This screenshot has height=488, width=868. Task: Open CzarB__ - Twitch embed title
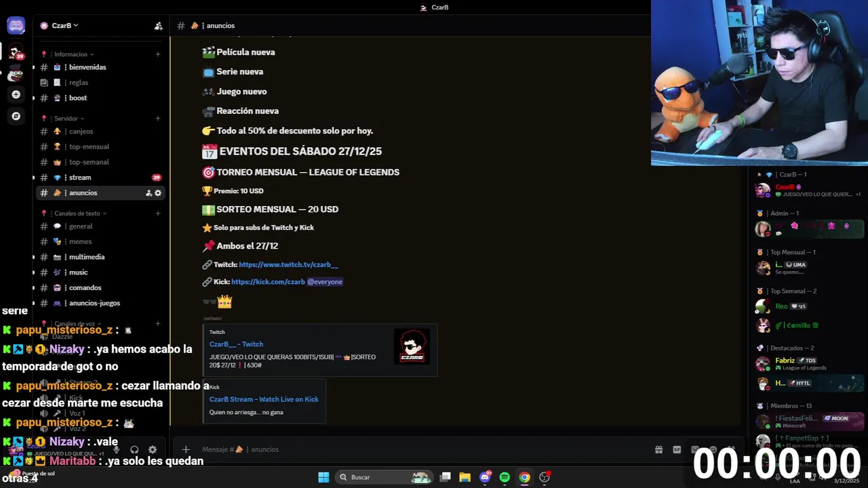[236, 344]
